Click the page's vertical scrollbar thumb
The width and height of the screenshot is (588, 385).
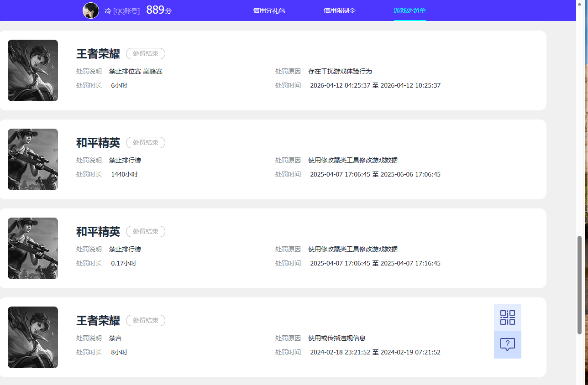tap(580, 285)
